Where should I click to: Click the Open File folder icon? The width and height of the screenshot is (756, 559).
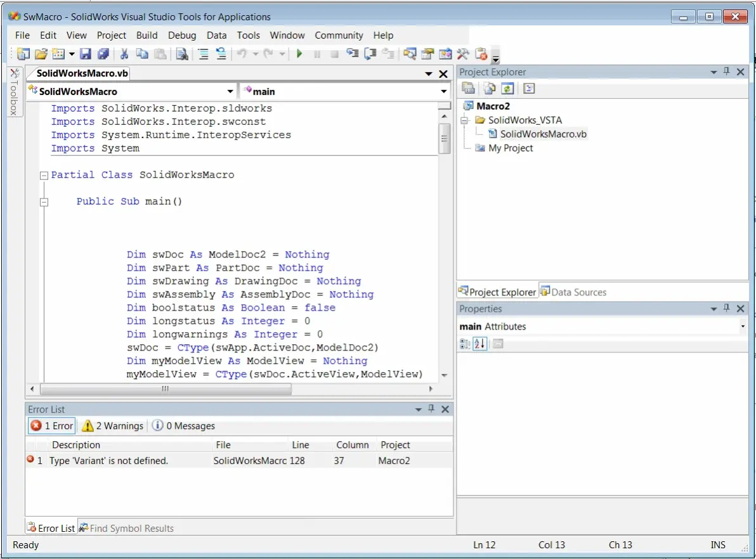coord(41,54)
